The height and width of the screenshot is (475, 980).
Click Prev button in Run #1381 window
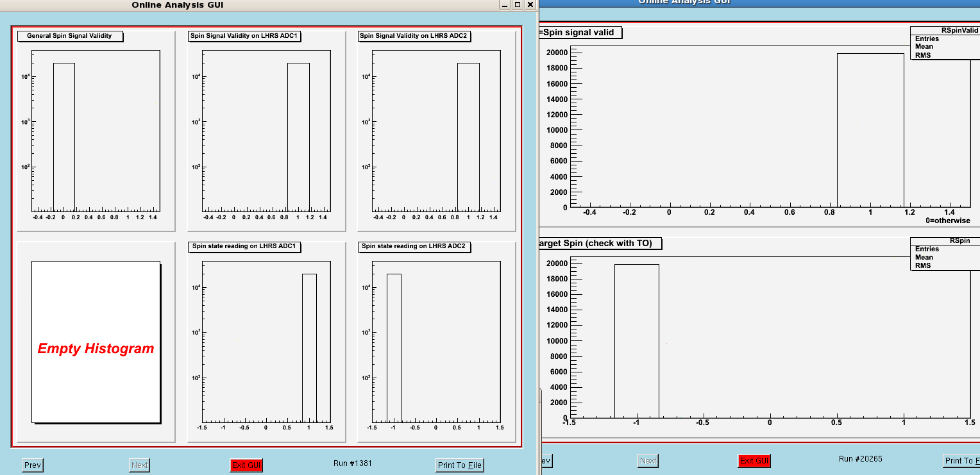(x=32, y=465)
